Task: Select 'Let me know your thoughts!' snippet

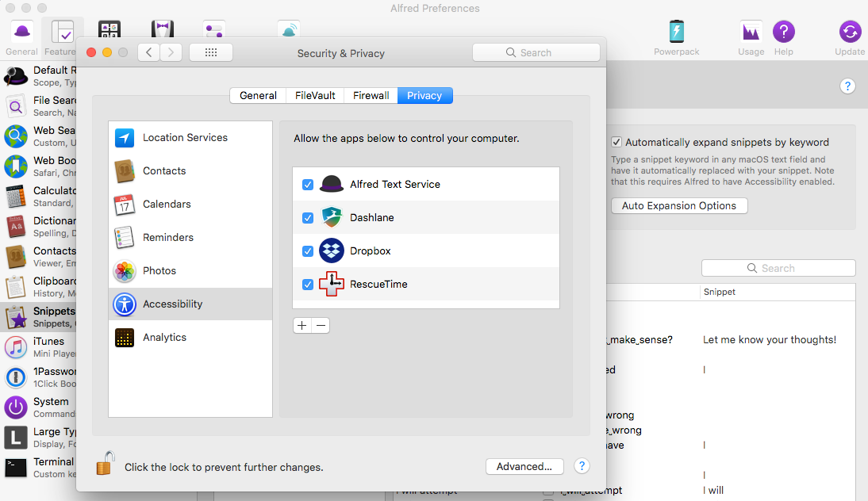Action: [770, 339]
